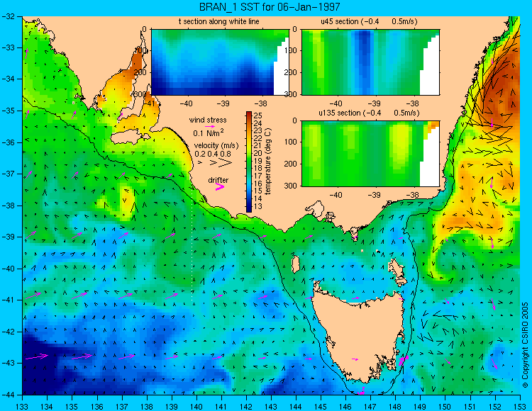The height and width of the screenshot is (411, 532).
Task: Click the magenta drifter marker symbol
Action: pyautogui.click(x=220, y=186)
